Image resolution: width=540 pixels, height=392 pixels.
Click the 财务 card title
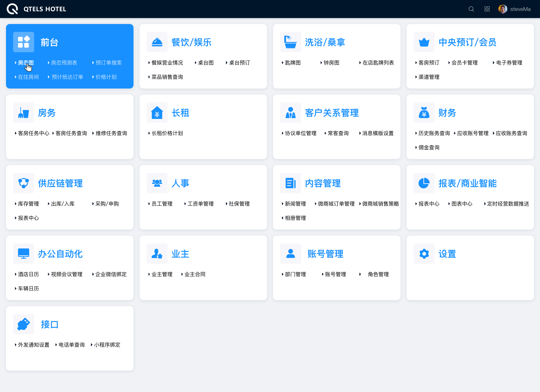[447, 113]
